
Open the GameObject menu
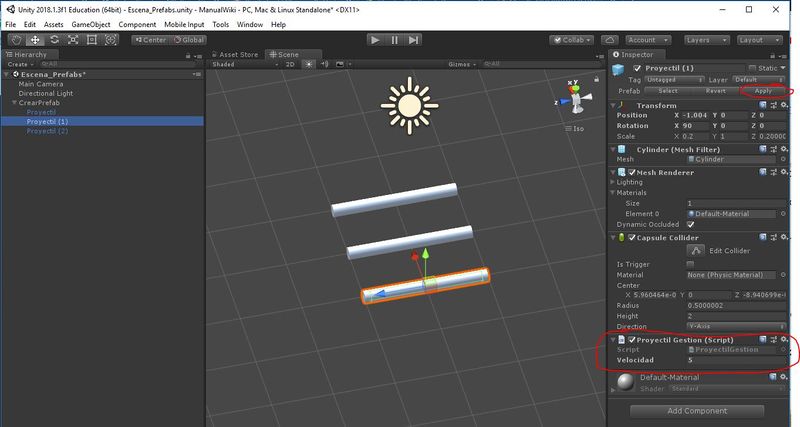pos(91,24)
